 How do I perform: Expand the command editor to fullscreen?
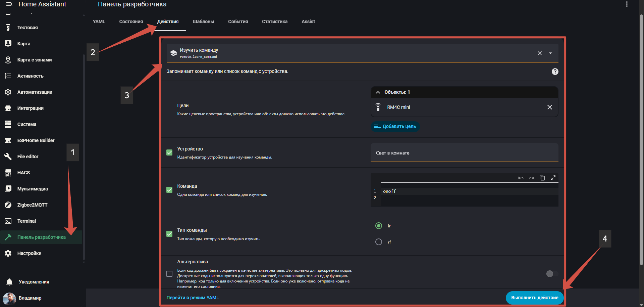coord(553,178)
